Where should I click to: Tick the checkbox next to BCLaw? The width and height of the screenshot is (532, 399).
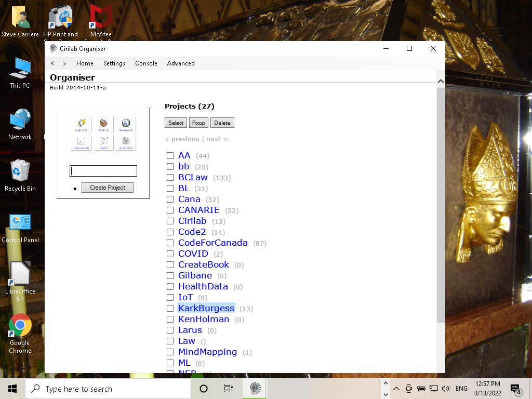coord(170,178)
